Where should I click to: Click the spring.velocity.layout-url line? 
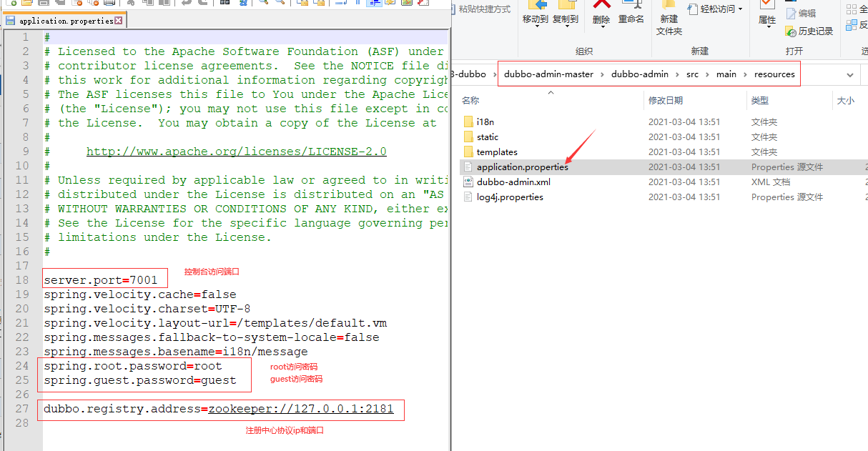pos(214,323)
